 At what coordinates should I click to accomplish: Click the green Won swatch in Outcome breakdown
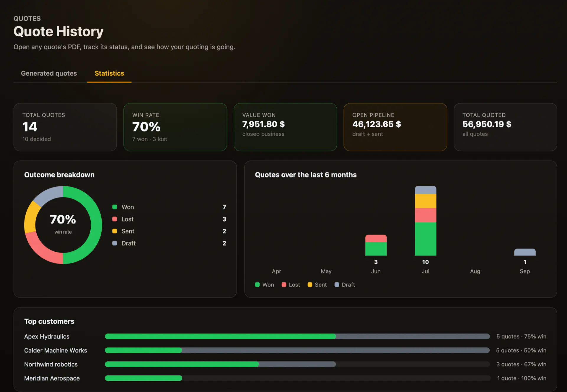coord(115,207)
